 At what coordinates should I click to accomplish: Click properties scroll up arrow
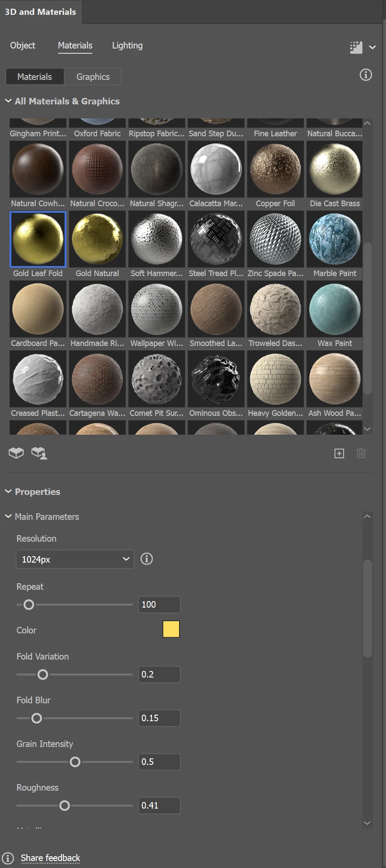[x=368, y=516]
